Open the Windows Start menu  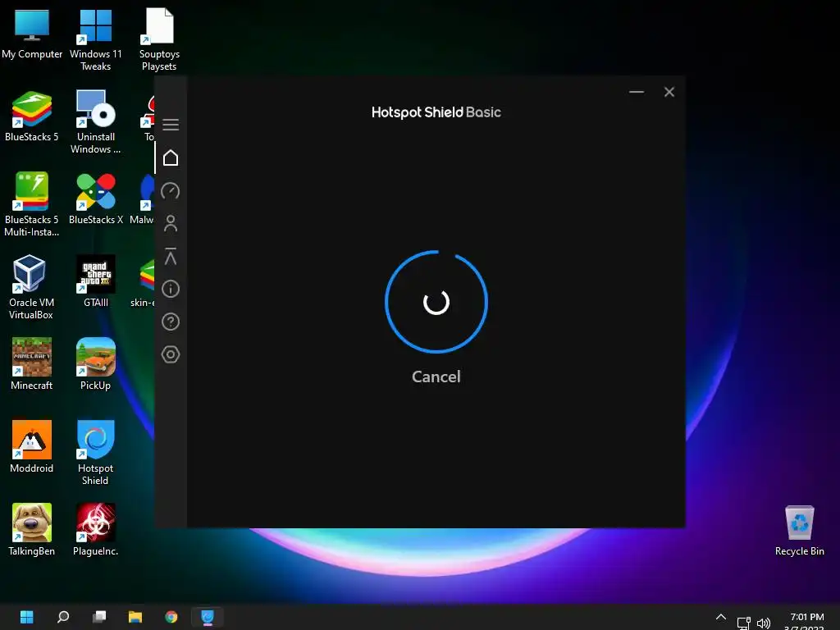(x=27, y=617)
